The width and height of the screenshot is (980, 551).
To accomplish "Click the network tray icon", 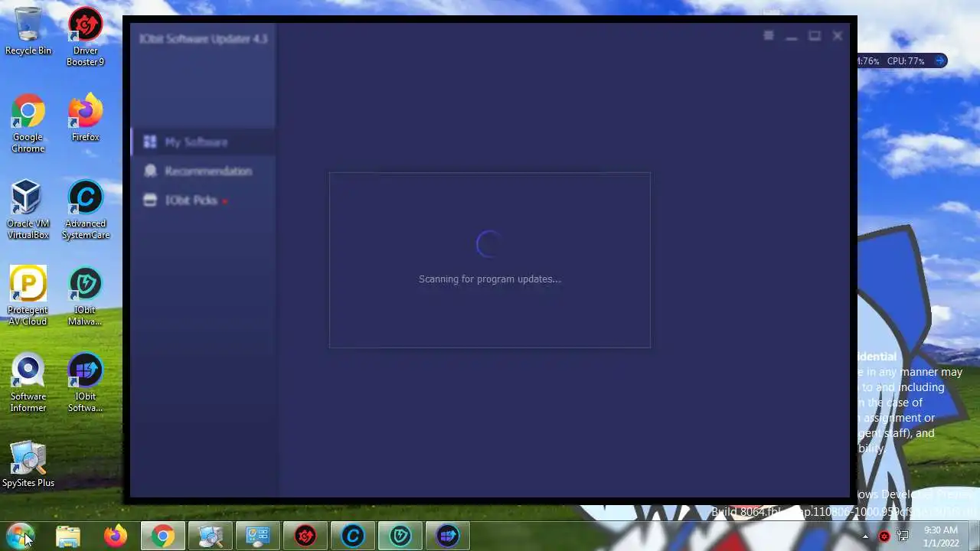I will click(903, 536).
